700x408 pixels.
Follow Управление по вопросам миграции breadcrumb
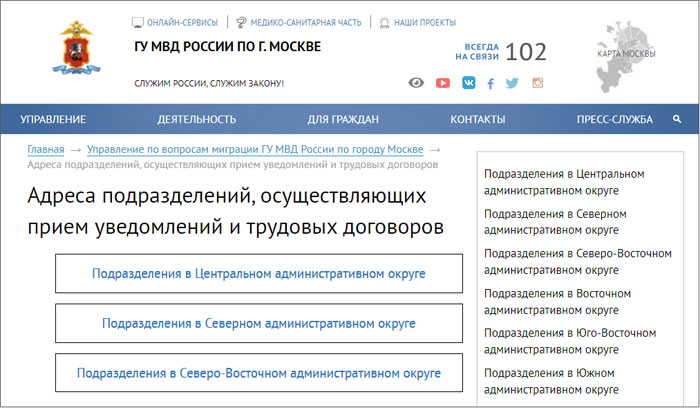[x=255, y=150]
